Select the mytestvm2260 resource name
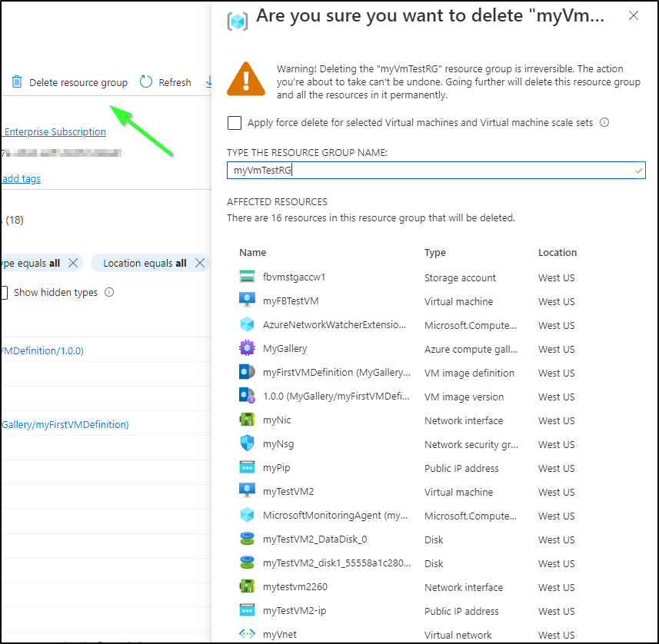 [295, 586]
